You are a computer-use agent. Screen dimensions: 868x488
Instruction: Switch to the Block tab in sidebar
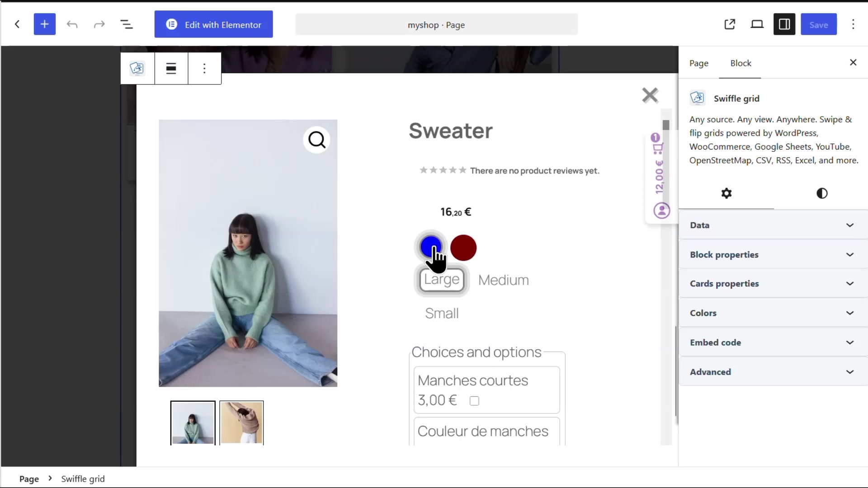point(741,63)
